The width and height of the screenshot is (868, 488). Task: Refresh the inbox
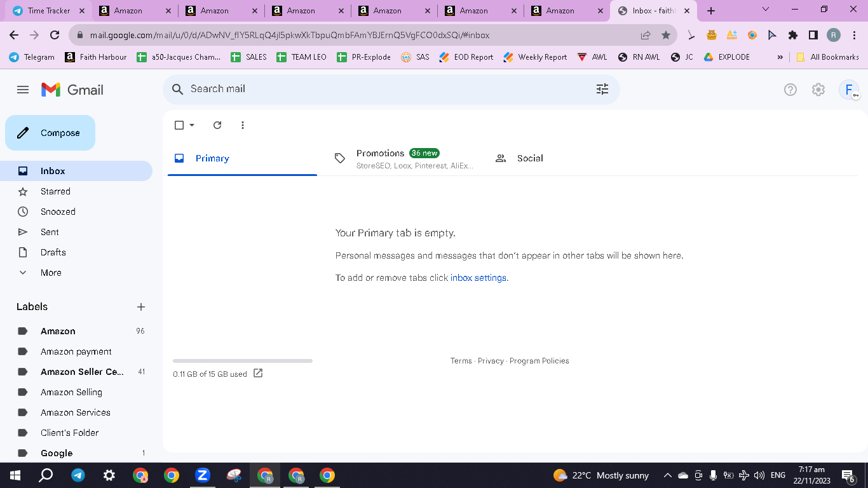click(217, 125)
